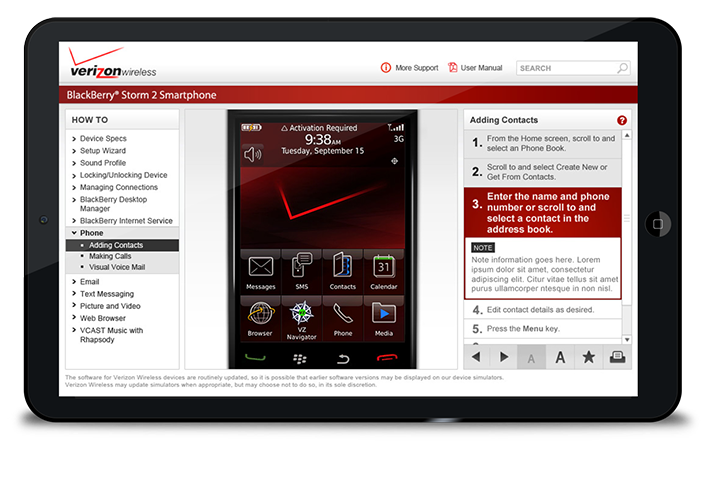Go to previous step arrow

point(476,357)
